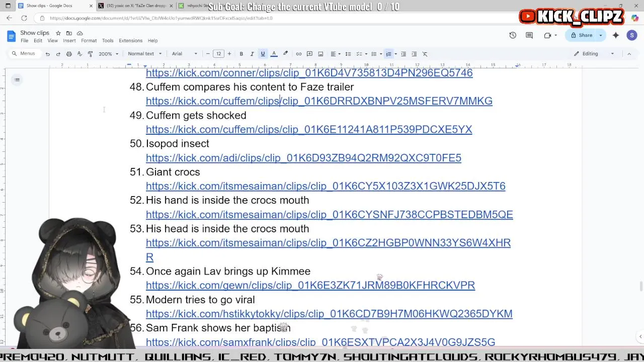The height and width of the screenshot is (362, 644).
Task: Open the Modern tries to go viral link
Action: 329,314
